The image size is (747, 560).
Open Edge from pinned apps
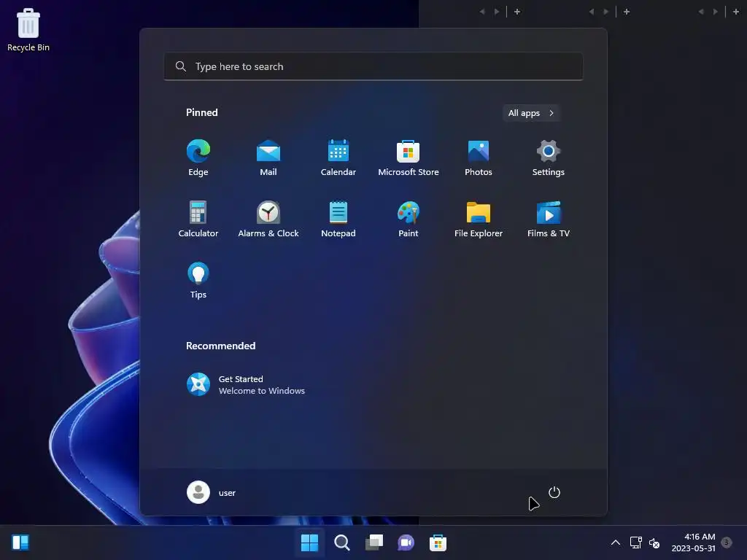point(198,158)
